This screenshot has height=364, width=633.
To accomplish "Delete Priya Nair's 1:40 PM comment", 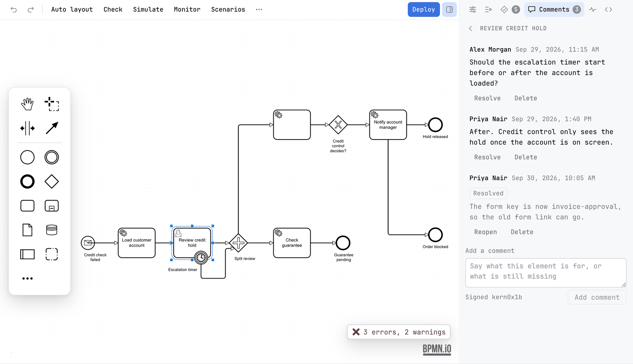I will pyautogui.click(x=526, y=157).
